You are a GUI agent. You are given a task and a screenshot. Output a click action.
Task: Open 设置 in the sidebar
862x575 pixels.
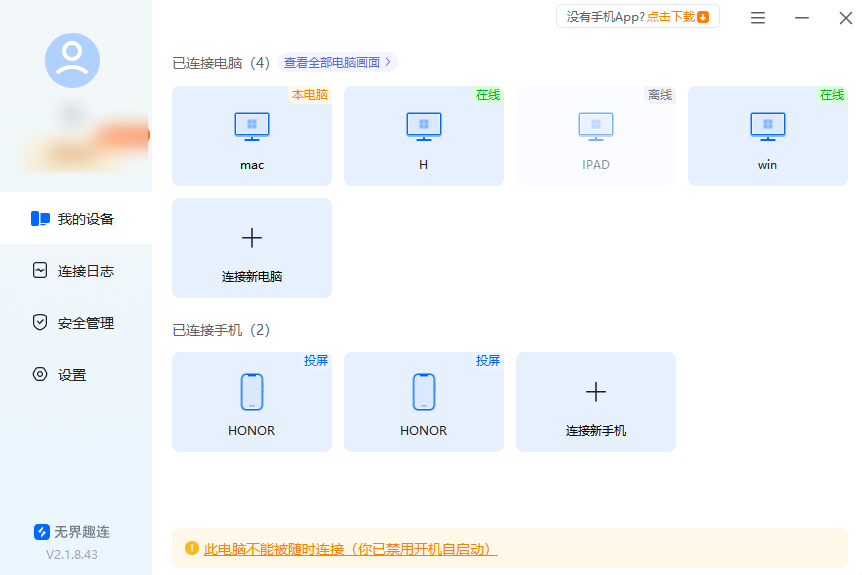(x=76, y=375)
